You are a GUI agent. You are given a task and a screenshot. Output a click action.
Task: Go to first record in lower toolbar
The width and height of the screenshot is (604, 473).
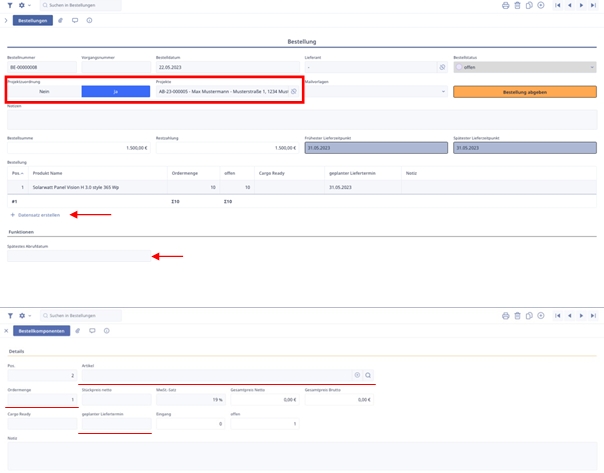click(558, 316)
